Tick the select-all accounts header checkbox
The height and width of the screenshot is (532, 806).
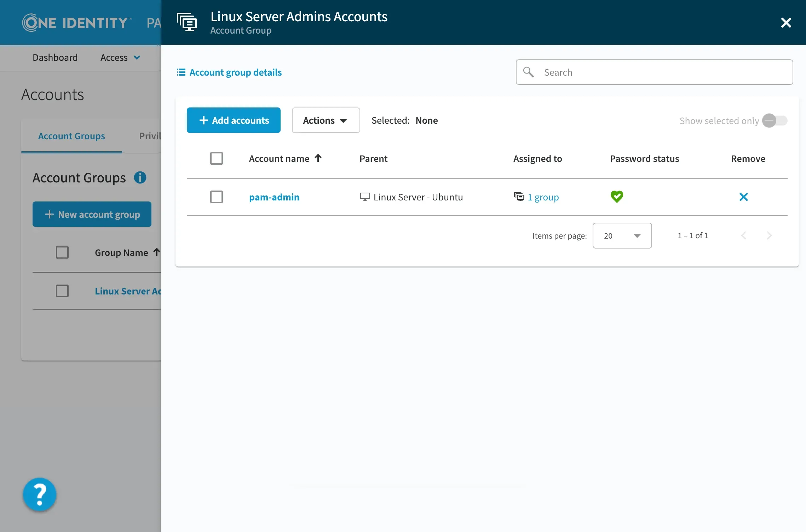click(x=217, y=158)
